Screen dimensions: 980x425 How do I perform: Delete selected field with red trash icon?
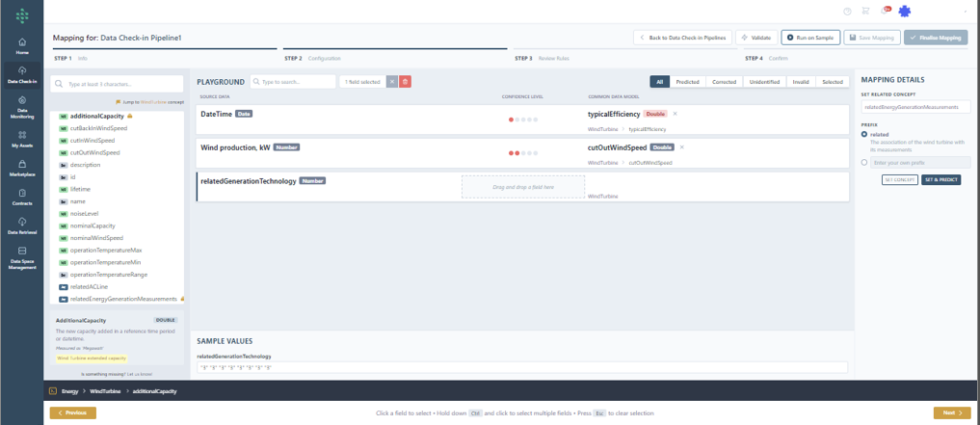coord(405,82)
